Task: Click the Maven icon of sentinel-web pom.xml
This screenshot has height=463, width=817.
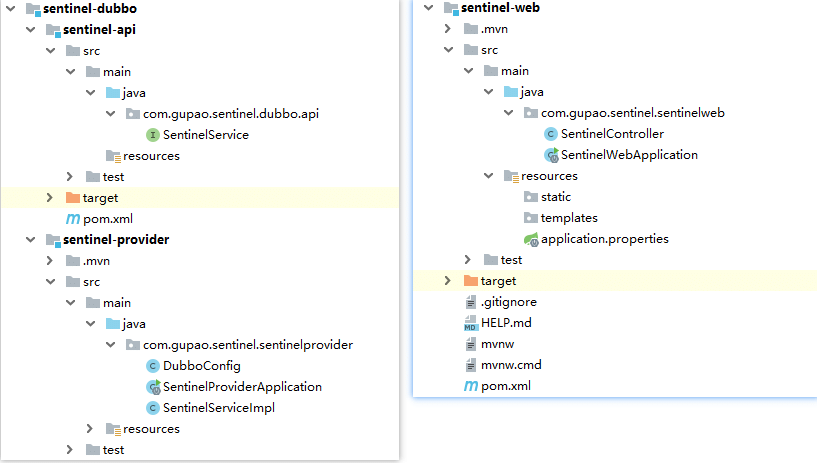Action: click(471, 386)
